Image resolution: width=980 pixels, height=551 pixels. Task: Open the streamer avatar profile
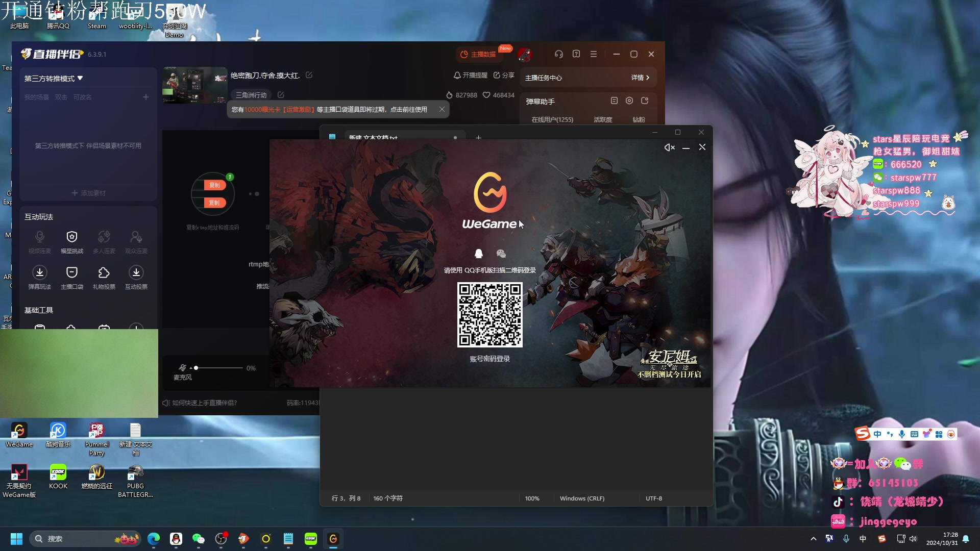point(525,54)
